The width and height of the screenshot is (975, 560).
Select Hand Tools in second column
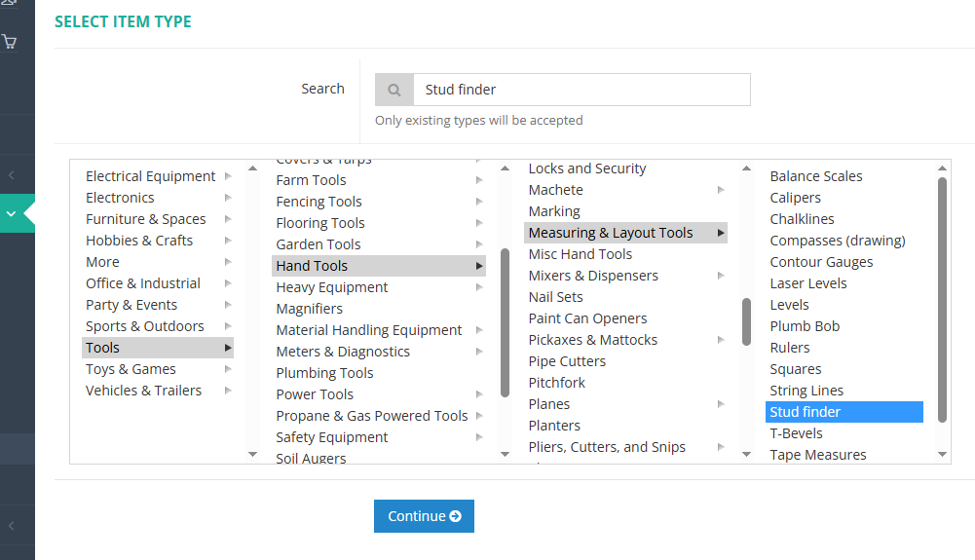pyautogui.click(x=379, y=266)
